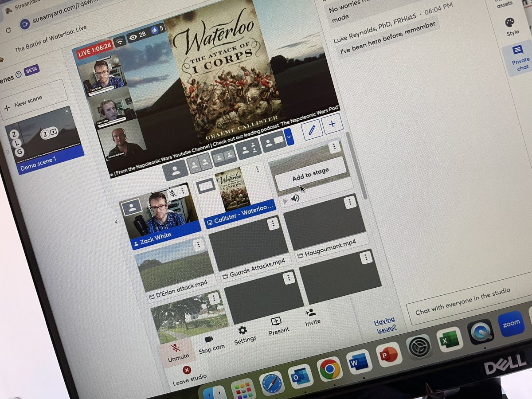Open the Having issues? link
The image size is (532, 399).
click(x=385, y=325)
